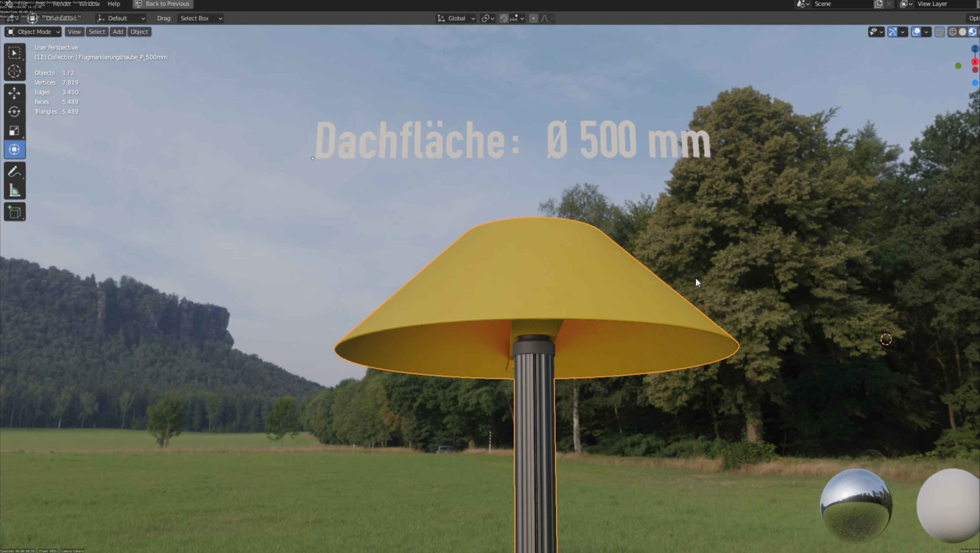Switch to Wireframe viewport shading

953,32
